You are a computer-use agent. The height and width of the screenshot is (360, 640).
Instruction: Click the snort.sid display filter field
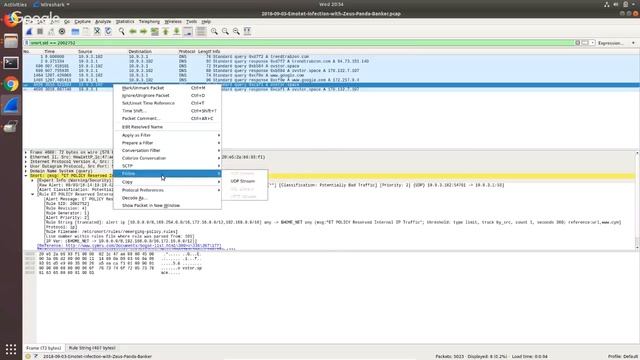click(302, 43)
